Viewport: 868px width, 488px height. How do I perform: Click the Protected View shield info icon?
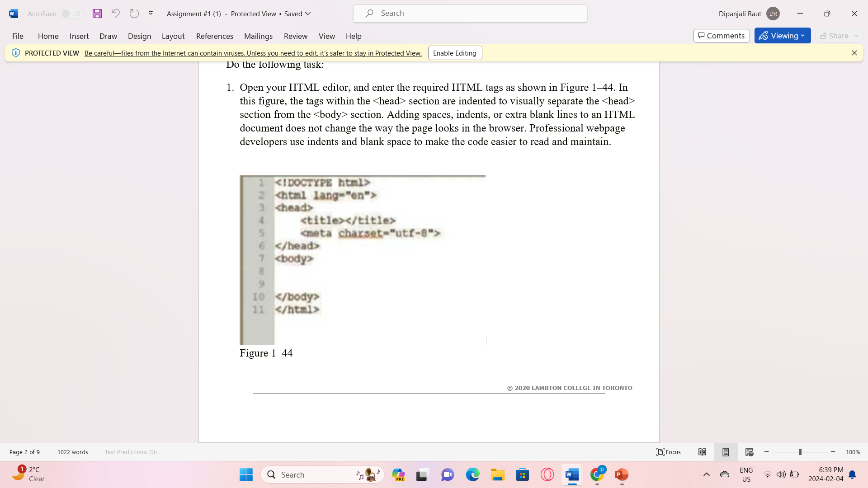[16, 53]
